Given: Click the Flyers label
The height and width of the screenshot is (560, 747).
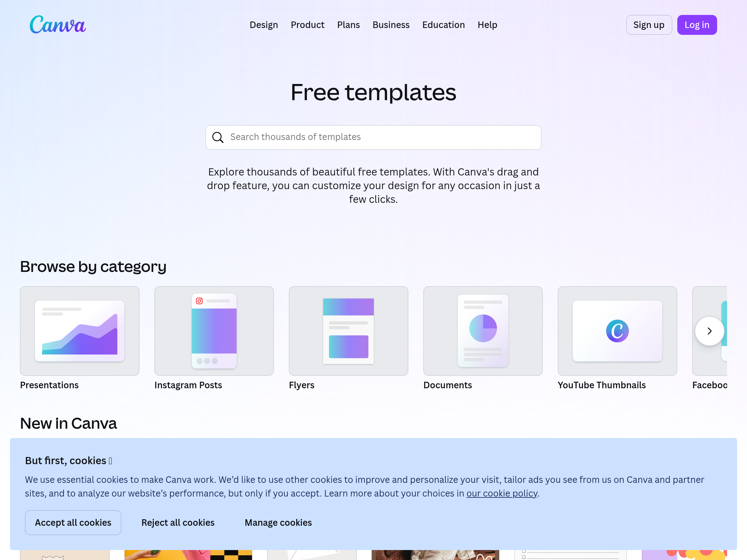Looking at the screenshot, I should tap(302, 385).
